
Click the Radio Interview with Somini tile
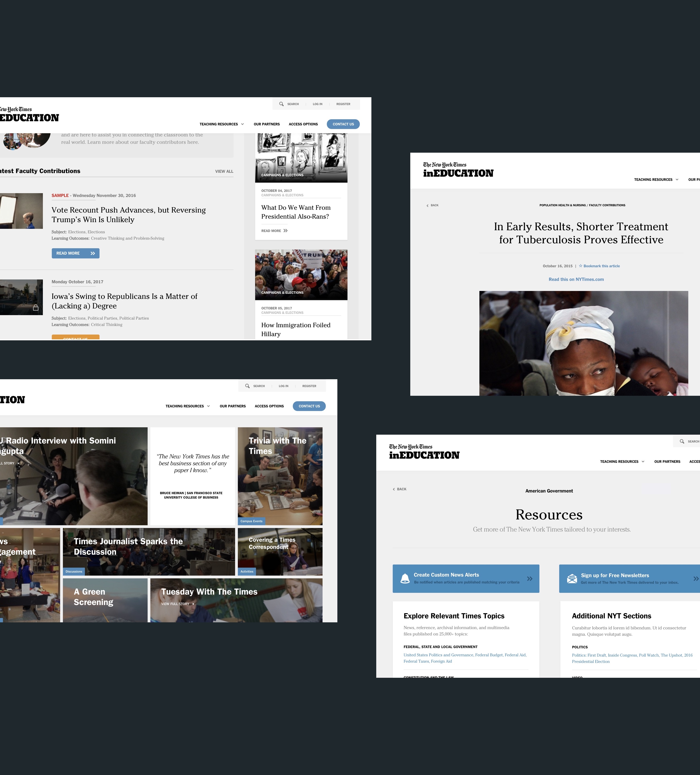[74, 476]
